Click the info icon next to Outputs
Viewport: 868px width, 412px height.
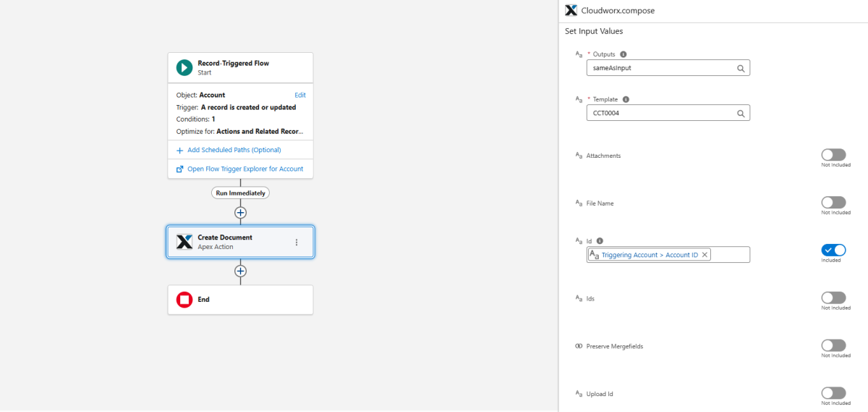(x=624, y=54)
